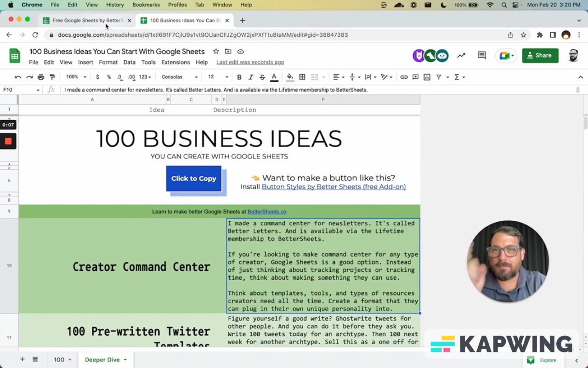
Task: Click the formula bar text
Action: 216,90
